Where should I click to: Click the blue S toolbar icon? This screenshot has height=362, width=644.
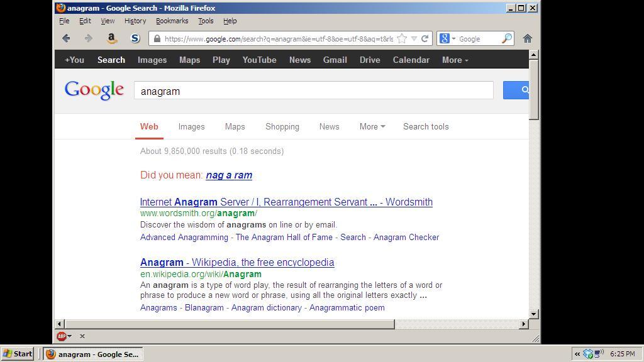tap(135, 38)
